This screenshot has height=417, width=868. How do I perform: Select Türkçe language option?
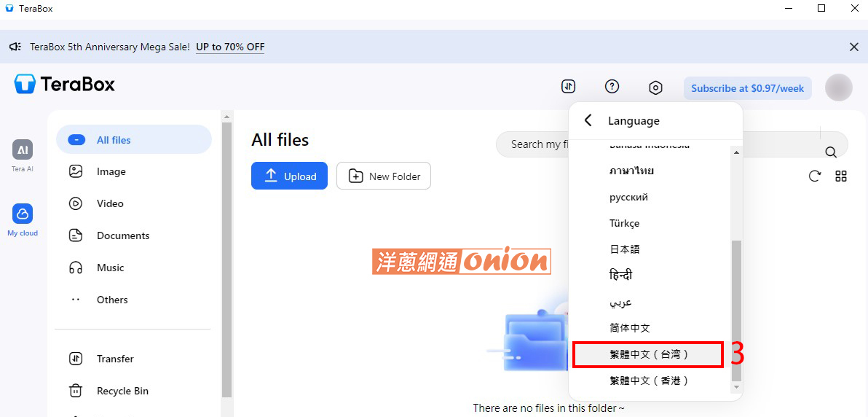(625, 224)
